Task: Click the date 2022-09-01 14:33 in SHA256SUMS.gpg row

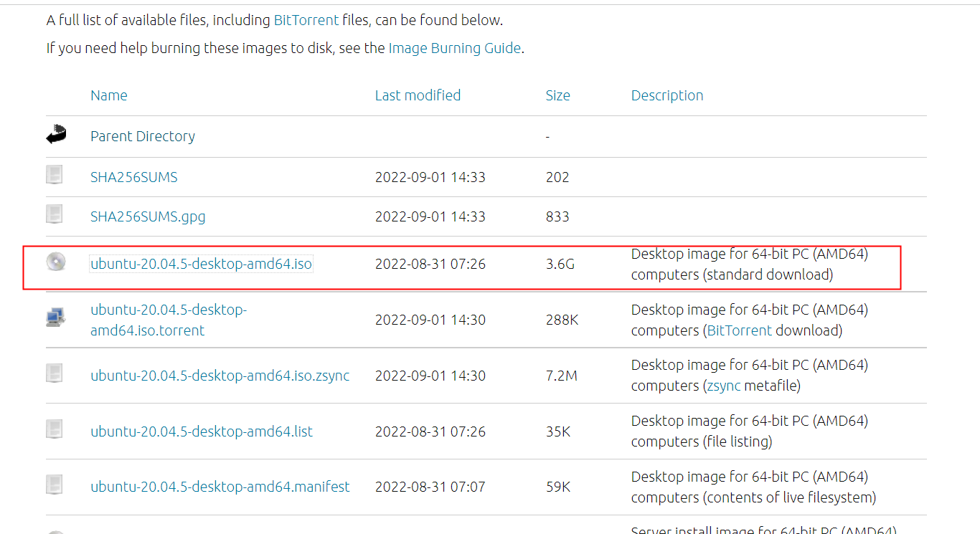Action: (x=430, y=216)
